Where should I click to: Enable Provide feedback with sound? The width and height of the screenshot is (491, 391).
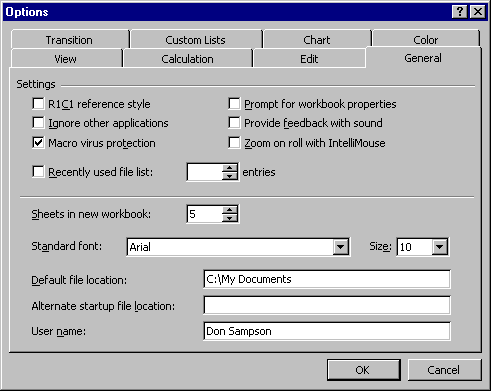[x=234, y=123]
